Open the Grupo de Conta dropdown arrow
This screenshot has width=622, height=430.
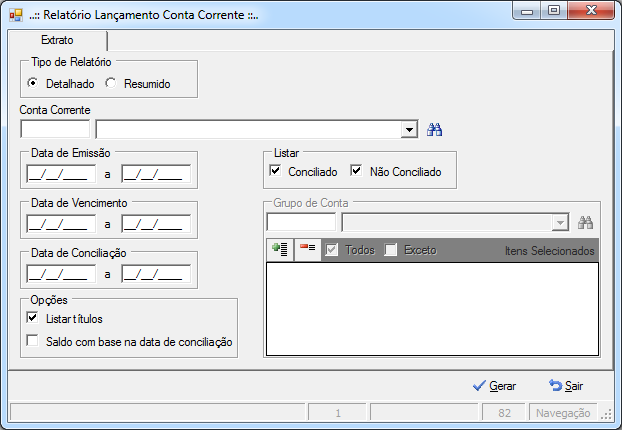[x=560, y=223]
